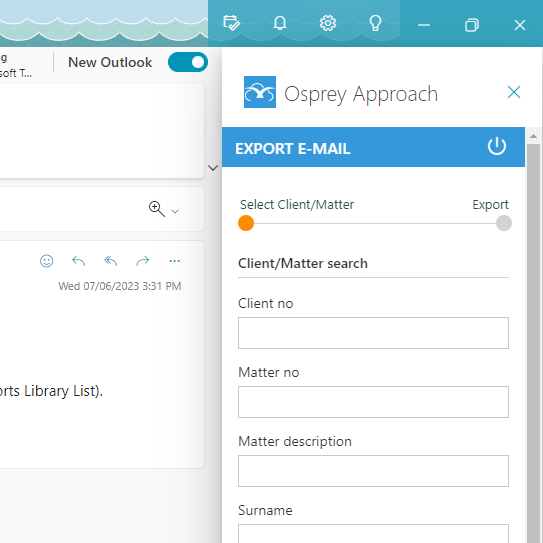Open the zoom magnifier icon
Viewport: 543px width, 543px height.
tap(157, 209)
